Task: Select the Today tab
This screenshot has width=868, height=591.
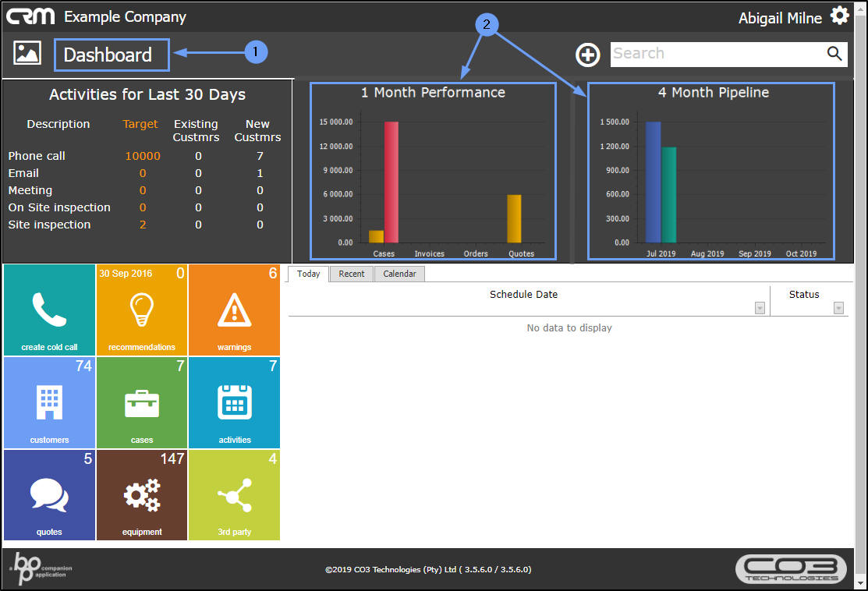Action: 308,274
